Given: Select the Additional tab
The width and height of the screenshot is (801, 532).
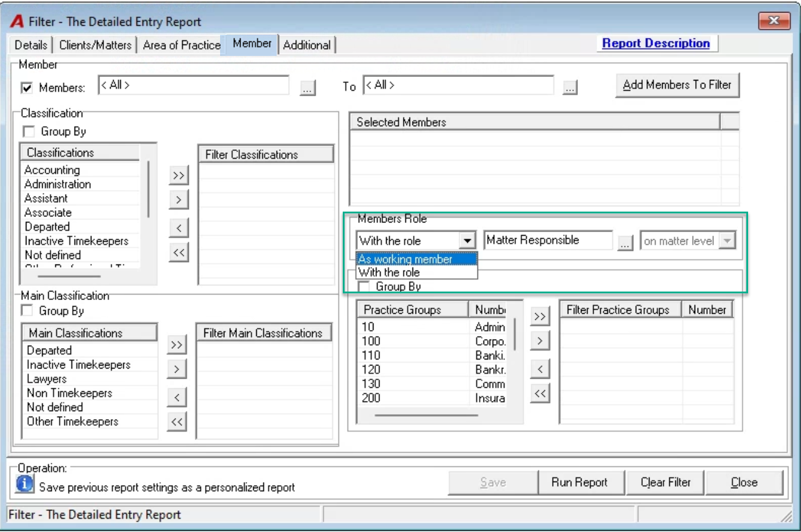Looking at the screenshot, I should pos(307,45).
